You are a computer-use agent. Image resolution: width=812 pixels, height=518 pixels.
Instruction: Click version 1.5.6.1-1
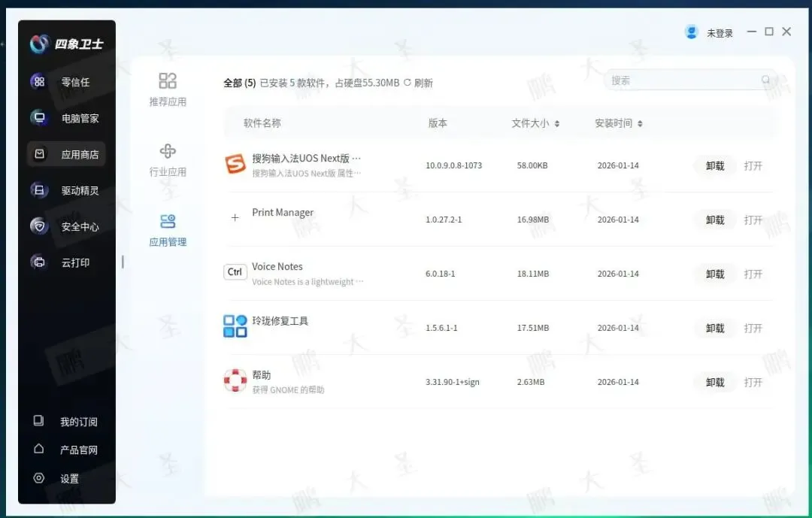pyautogui.click(x=441, y=328)
